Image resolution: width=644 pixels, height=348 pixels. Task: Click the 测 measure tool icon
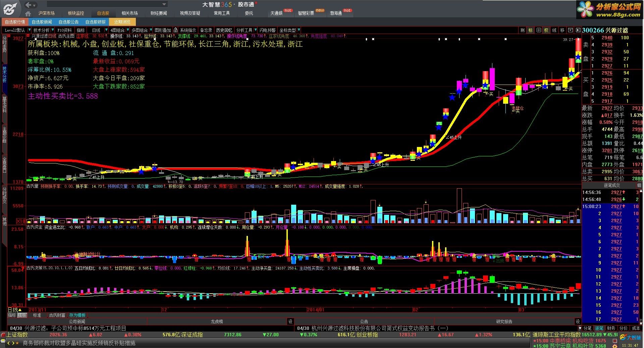522,30
